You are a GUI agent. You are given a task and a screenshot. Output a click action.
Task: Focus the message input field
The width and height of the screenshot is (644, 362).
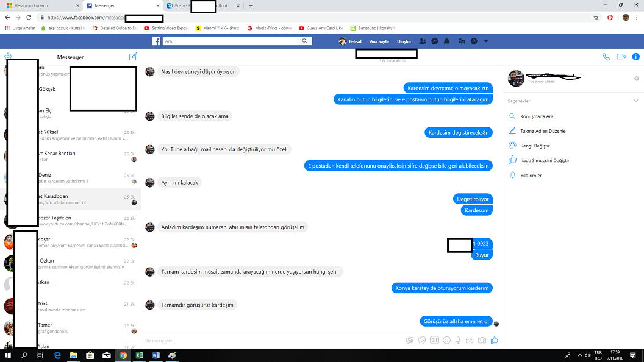268,341
